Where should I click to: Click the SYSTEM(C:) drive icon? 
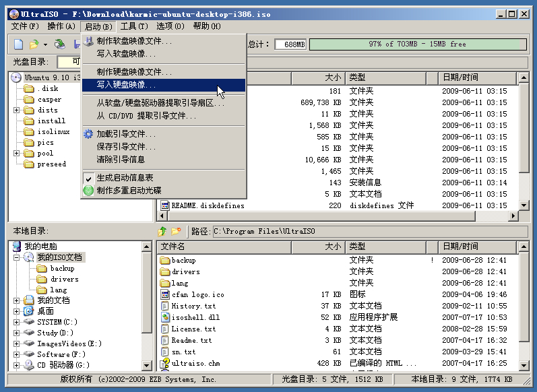[29, 322]
